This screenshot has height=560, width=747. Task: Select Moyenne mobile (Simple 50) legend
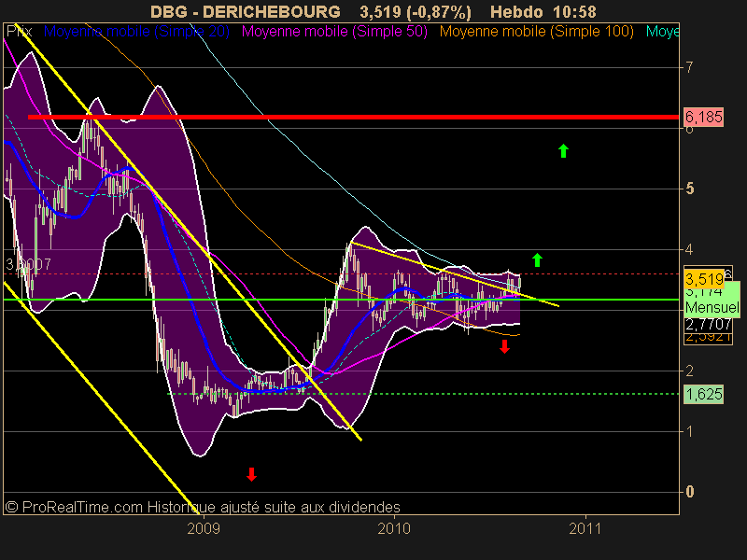point(334,32)
